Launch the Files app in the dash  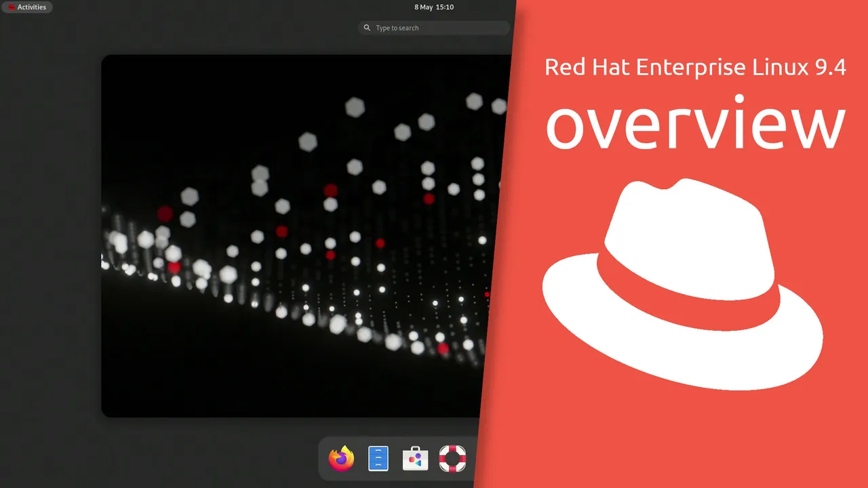378,459
